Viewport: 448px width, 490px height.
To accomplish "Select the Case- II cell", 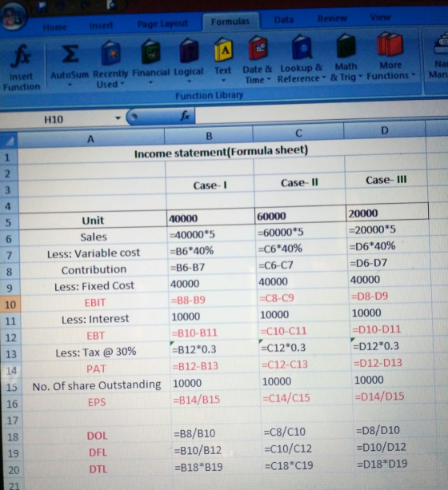I will pos(299,183).
